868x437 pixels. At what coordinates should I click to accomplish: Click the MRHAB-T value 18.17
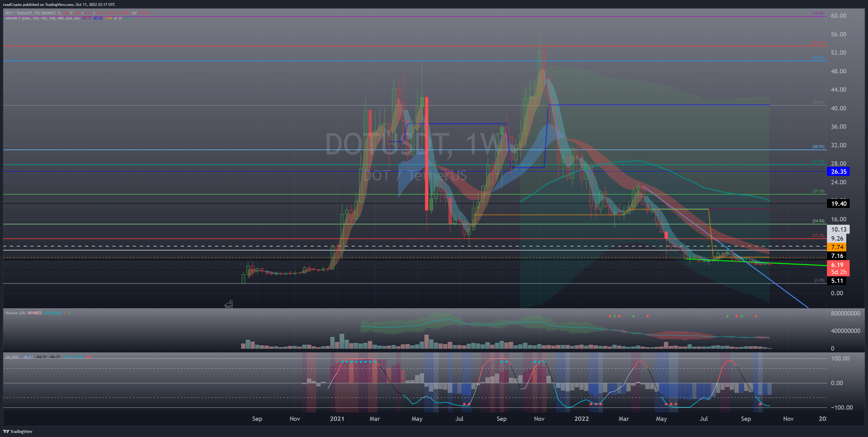86,18
